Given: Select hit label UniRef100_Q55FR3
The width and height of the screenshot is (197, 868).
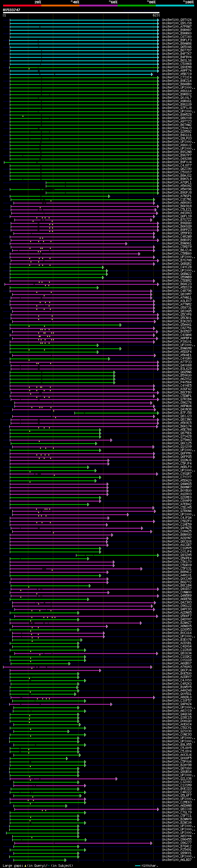Looking at the screenshot, I should [x=177, y=233].
